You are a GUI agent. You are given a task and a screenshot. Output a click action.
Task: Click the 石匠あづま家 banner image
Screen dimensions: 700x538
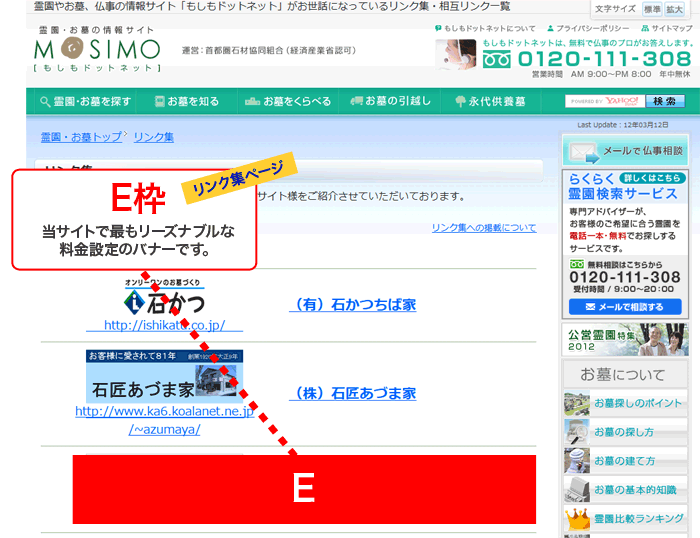pos(164,376)
